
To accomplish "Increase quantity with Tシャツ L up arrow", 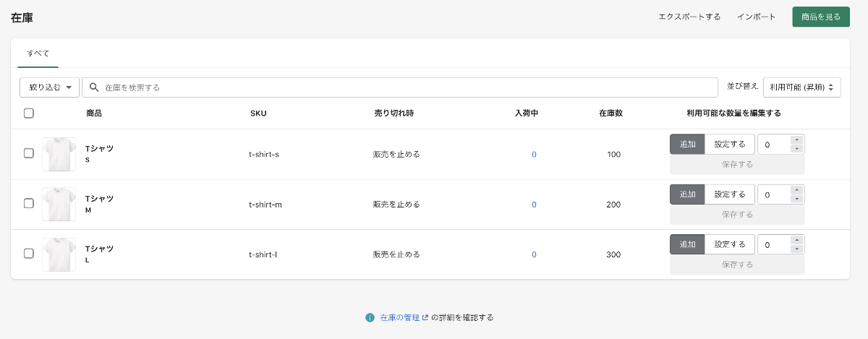I will click(796, 240).
